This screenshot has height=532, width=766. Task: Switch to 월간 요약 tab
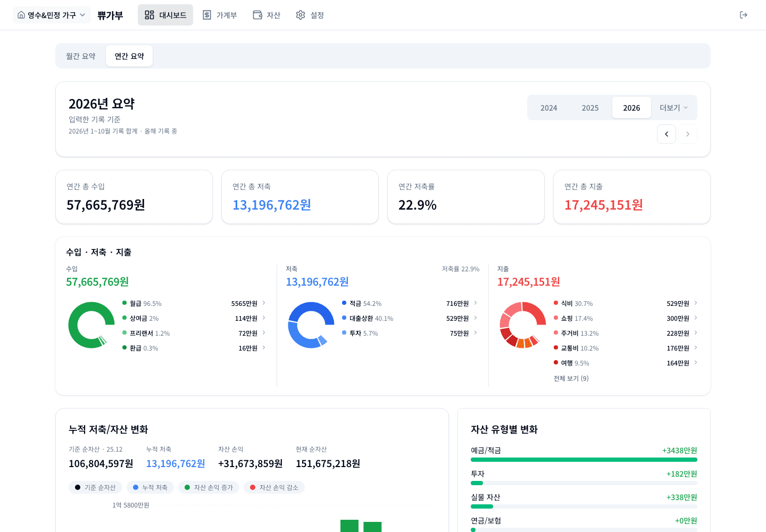tap(81, 56)
